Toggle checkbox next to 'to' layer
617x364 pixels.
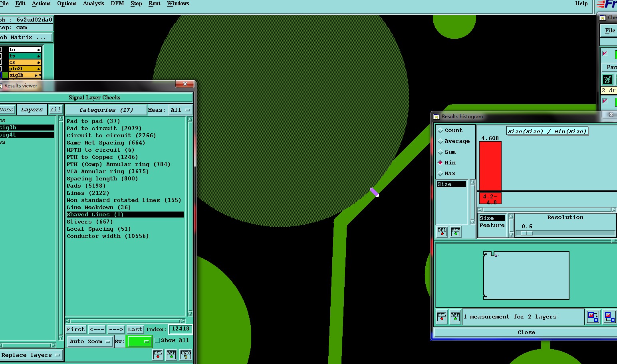[x=0, y=49]
